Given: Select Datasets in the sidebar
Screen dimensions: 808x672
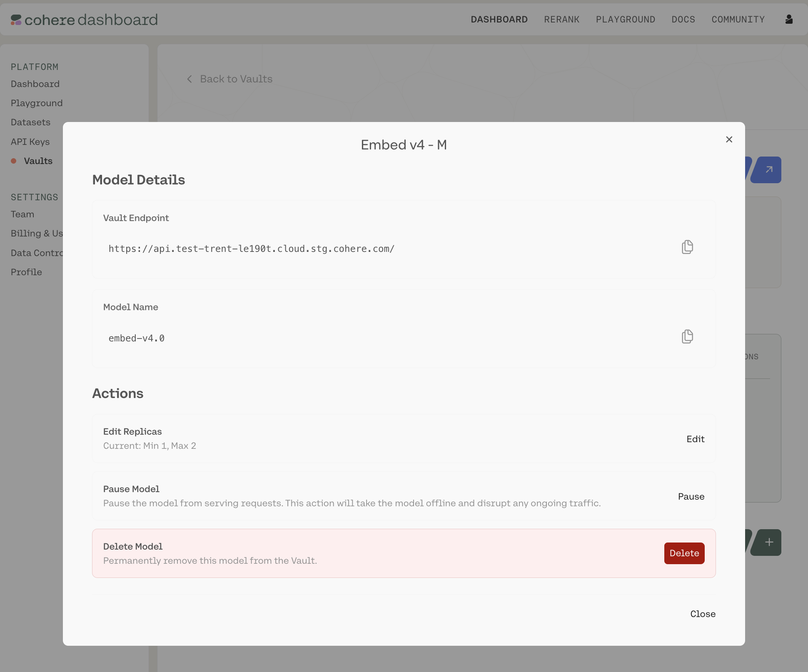Looking at the screenshot, I should [30, 122].
